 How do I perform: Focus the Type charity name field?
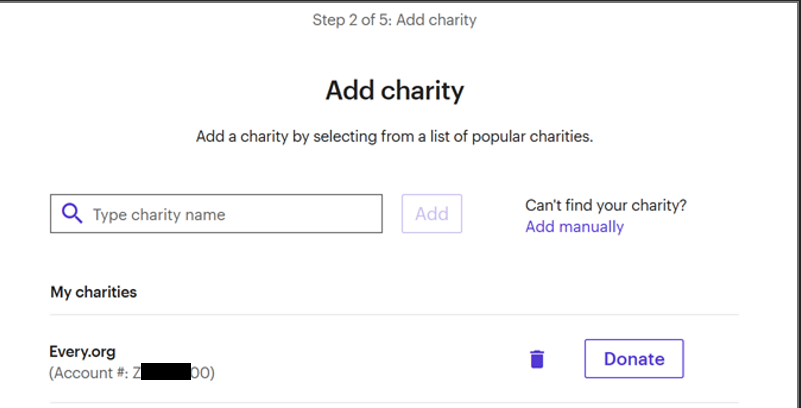pos(230,214)
